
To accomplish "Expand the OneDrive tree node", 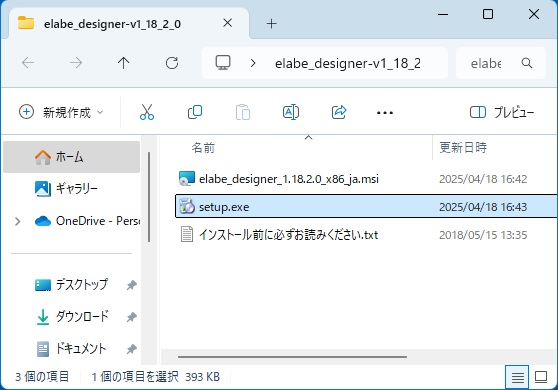I will pos(17,221).
